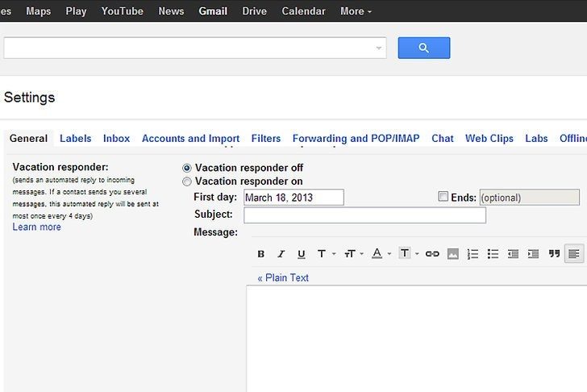The height and width of the screenshot is (392, 587).
Task: Open the font size dropdown
Action: point(352,254)
